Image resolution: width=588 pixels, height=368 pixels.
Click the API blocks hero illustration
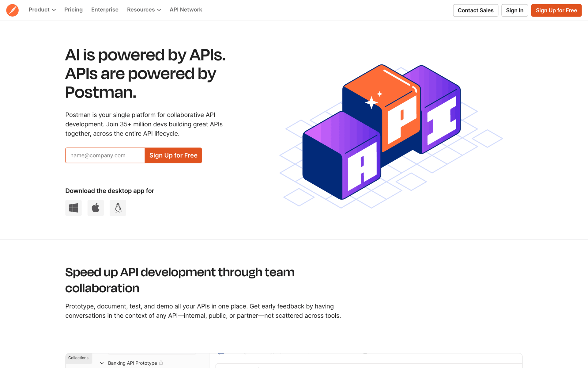(391, 136)
